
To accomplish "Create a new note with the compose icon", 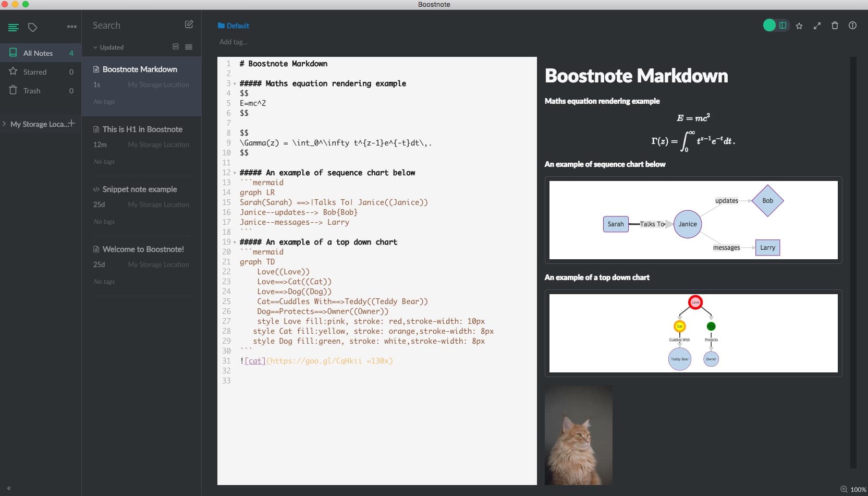I will point(189,25).
